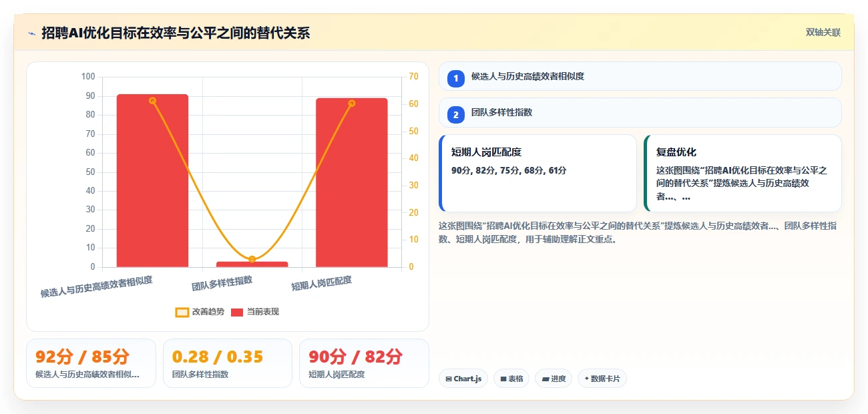
Task: Click the trend line point above 短期人岗匹配度 bar
Action: click(352, 103)
